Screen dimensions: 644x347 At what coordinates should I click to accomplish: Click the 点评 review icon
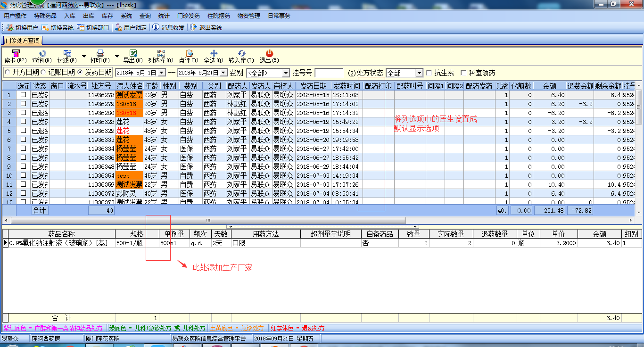pos(189,53)
